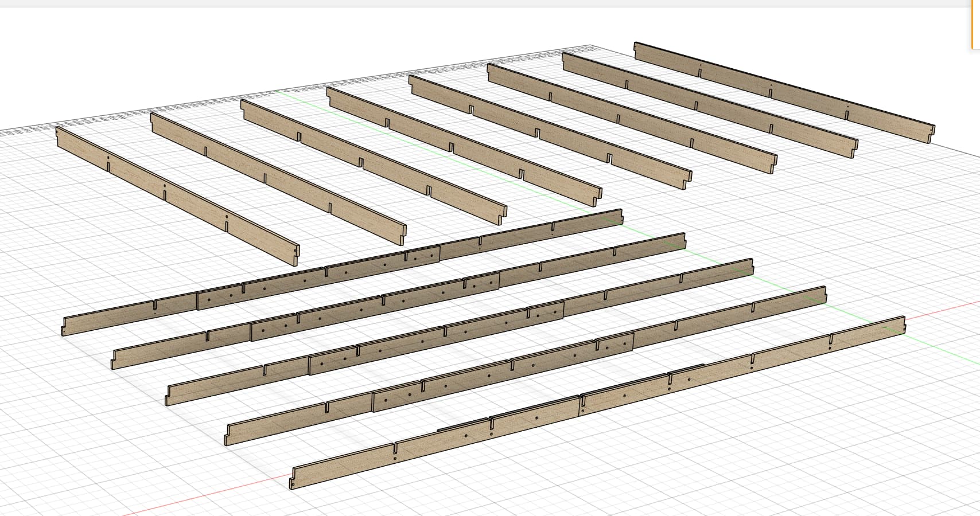Select the long spliced board nearest the viewer
Viewport: 980px width, 516px height.
tap(597, 402)
